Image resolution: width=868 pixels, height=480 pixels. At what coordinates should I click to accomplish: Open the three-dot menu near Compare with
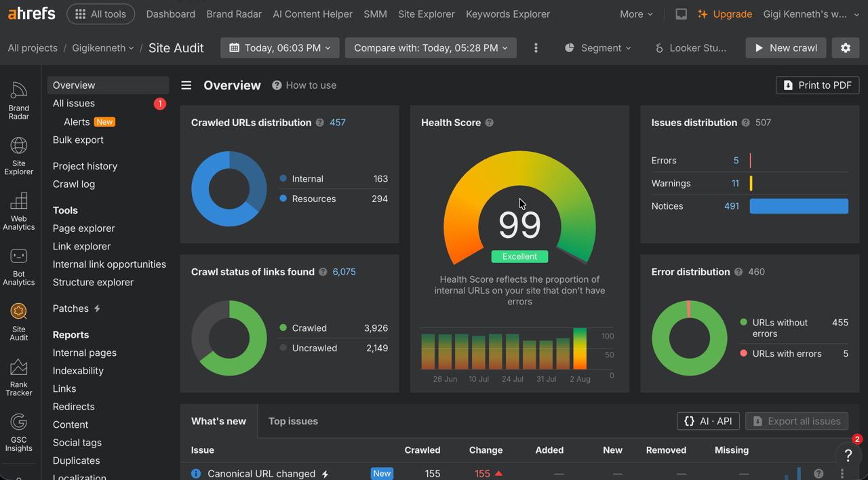pos(536,48)
